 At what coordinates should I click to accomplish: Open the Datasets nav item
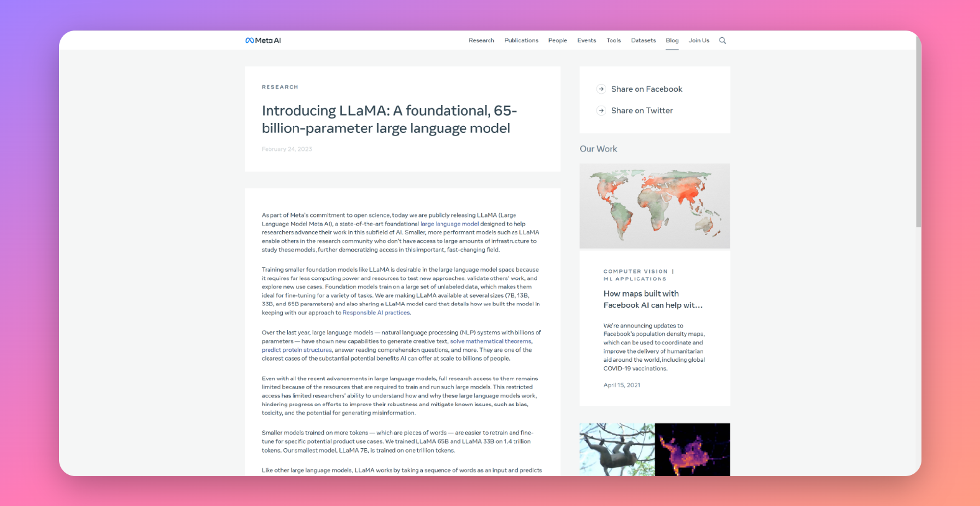(x=643, y=40)
